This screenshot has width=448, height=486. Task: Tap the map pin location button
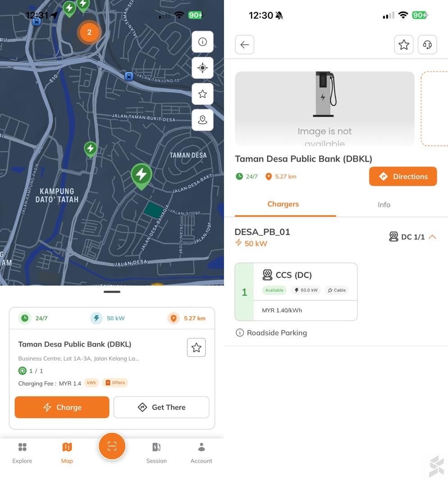202,120
